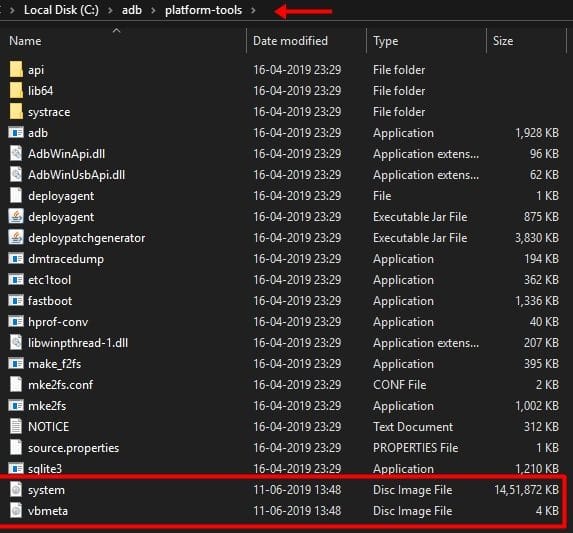Select the sqlite3 file name
The width and height of the screenshot is (573, 533).
(45, 468)
